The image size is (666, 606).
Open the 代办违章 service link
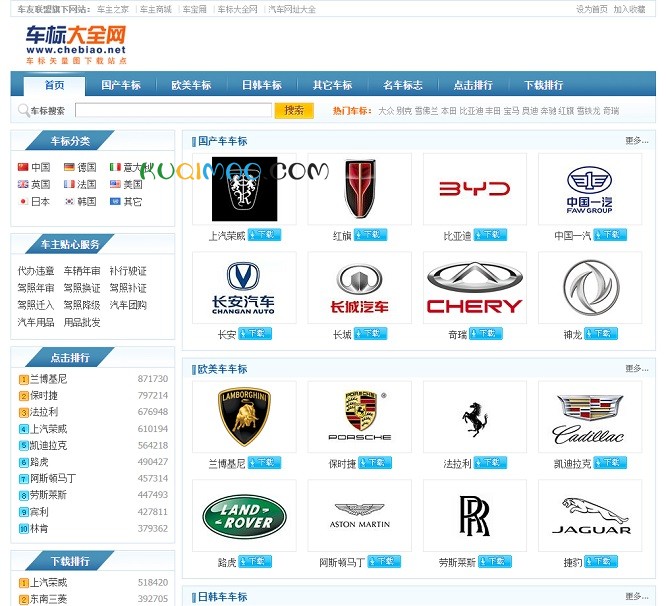click(x=36, y=271)
